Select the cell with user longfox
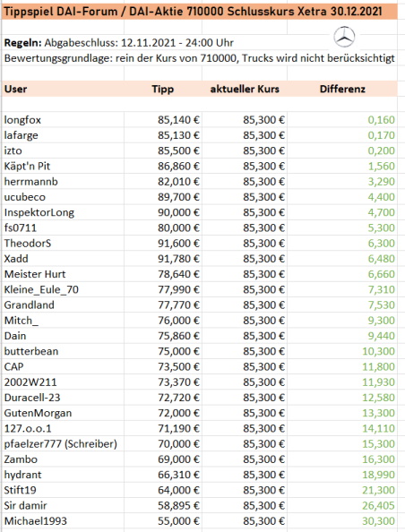Image resolution: width=405 pixels, height=532 pixels. coord(63,120)
